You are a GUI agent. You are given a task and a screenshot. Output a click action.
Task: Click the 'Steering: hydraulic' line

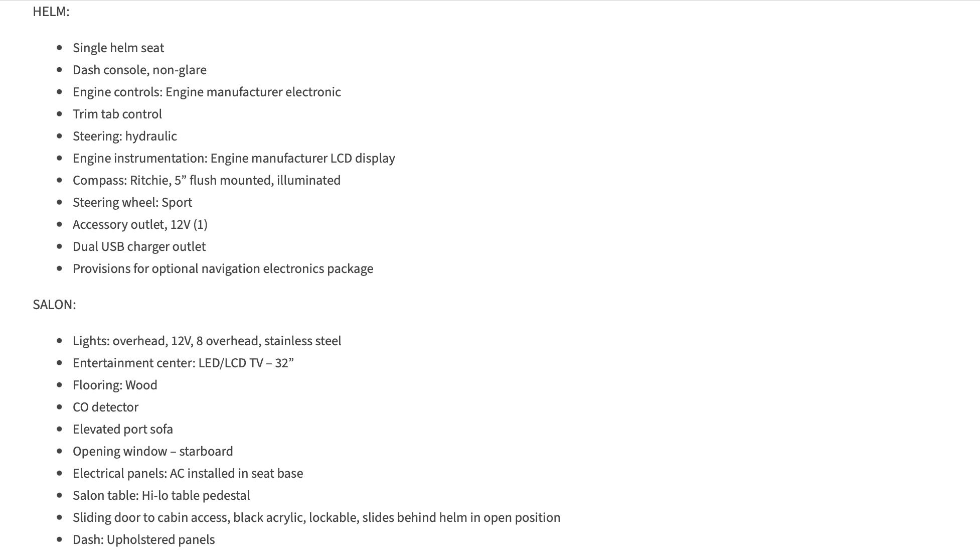tap(125, 136)
